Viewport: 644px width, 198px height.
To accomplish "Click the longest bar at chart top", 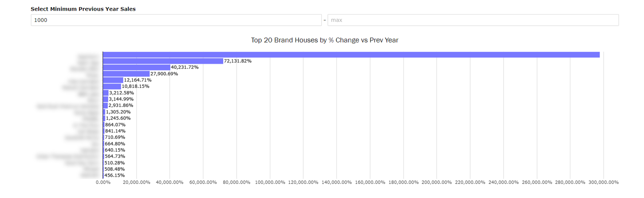I will pyautogui.click(x=351, y=54).
